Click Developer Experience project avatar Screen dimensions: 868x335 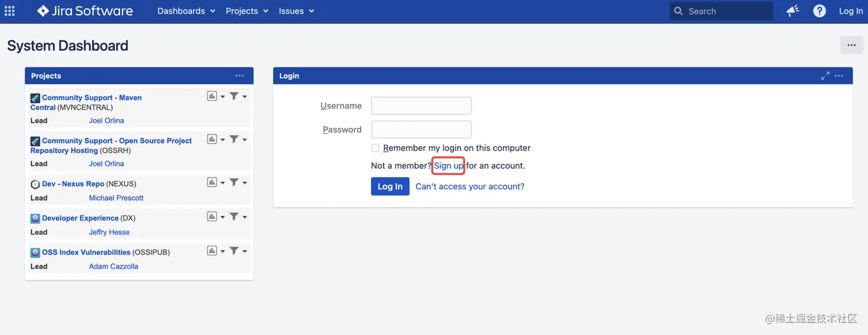(x=35, y=219)
